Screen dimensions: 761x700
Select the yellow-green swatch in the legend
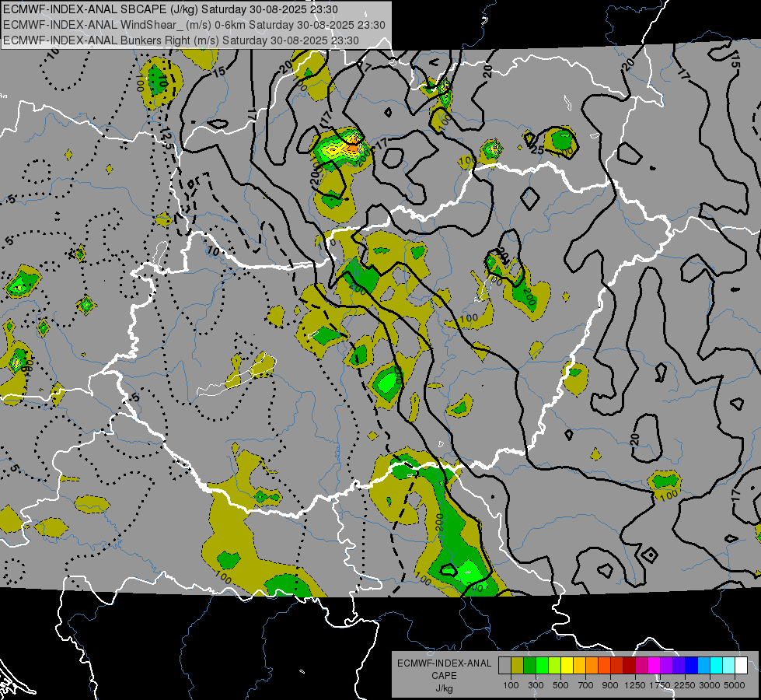(554, 666)
